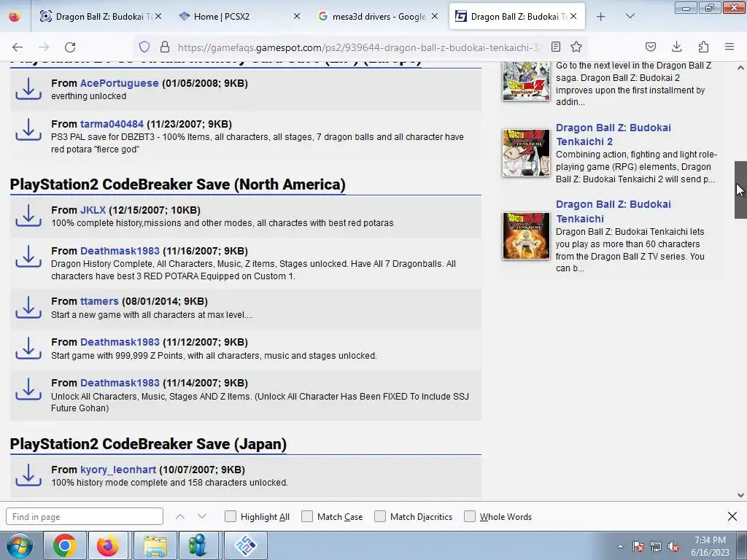
Task: Toggle reader view icon
Action: (555, 47)
